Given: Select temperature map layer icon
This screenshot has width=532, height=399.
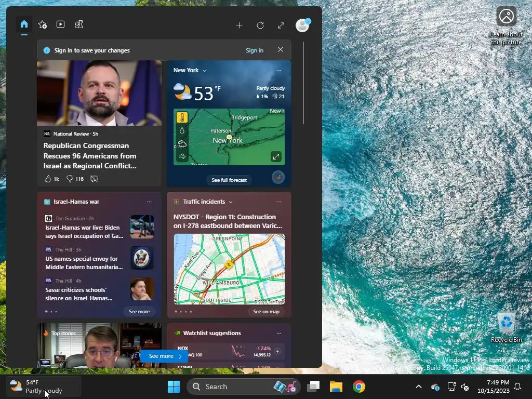Looking at the screenshot, I should (182, 118).
